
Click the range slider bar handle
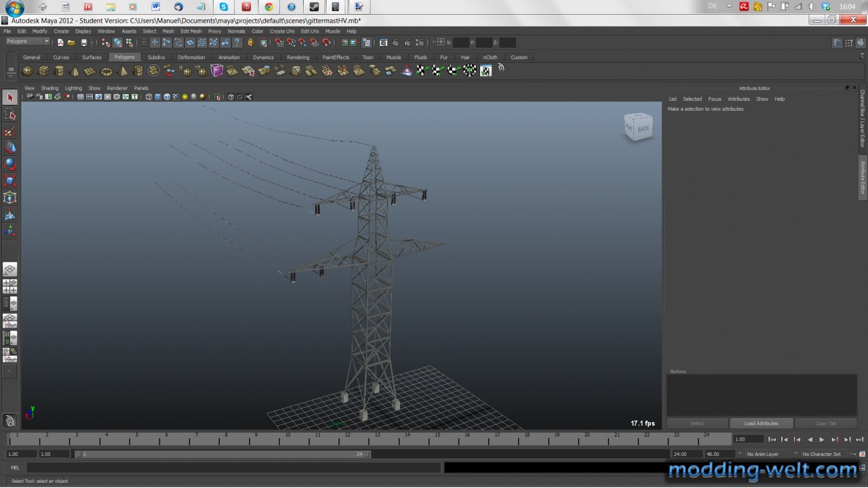point(222,454)
